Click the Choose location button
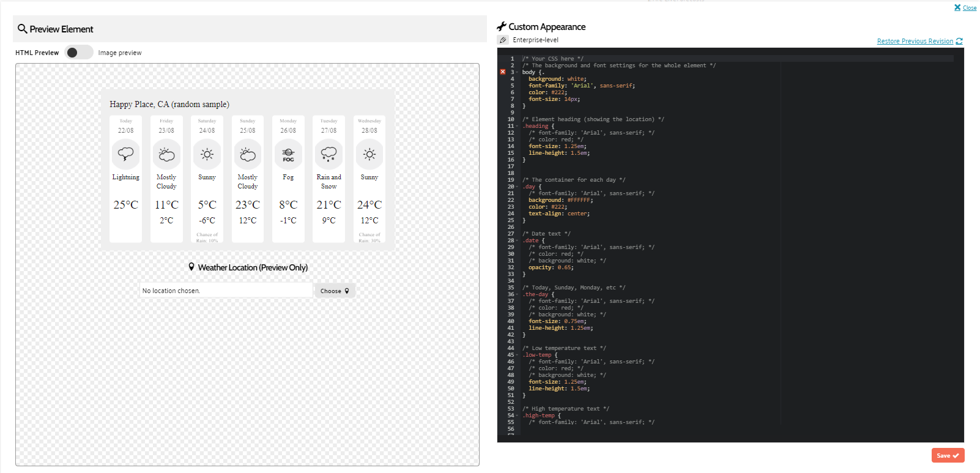The image size is (980, 473). pyautogui.click(x=334, y=291)
